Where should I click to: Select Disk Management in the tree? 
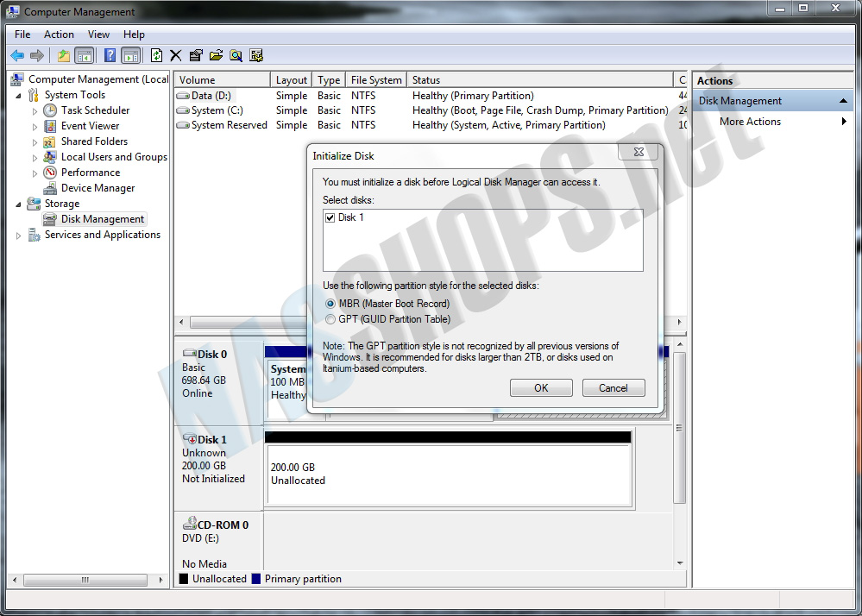(x=103, y=219)
